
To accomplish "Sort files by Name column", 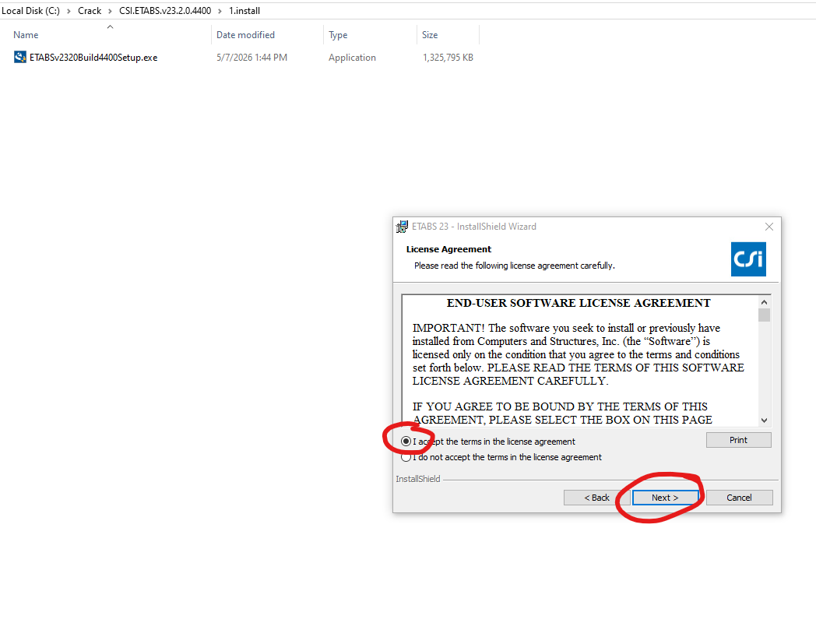I will 26,35.
